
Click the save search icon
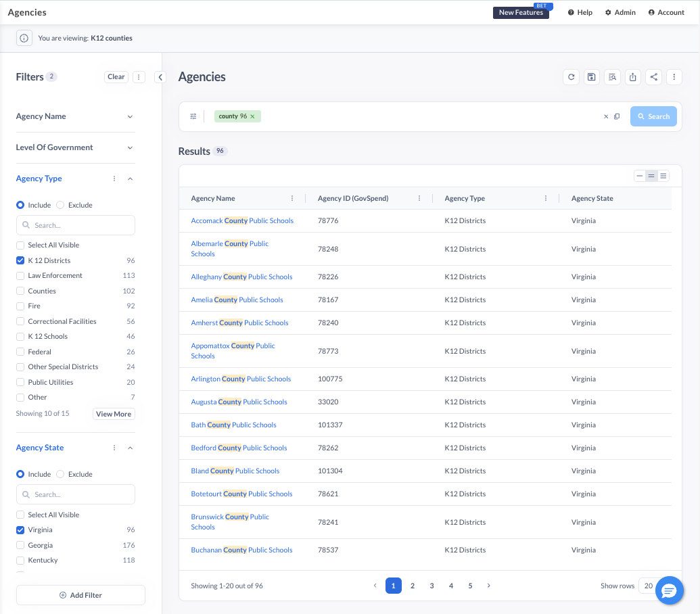point(592,77)
